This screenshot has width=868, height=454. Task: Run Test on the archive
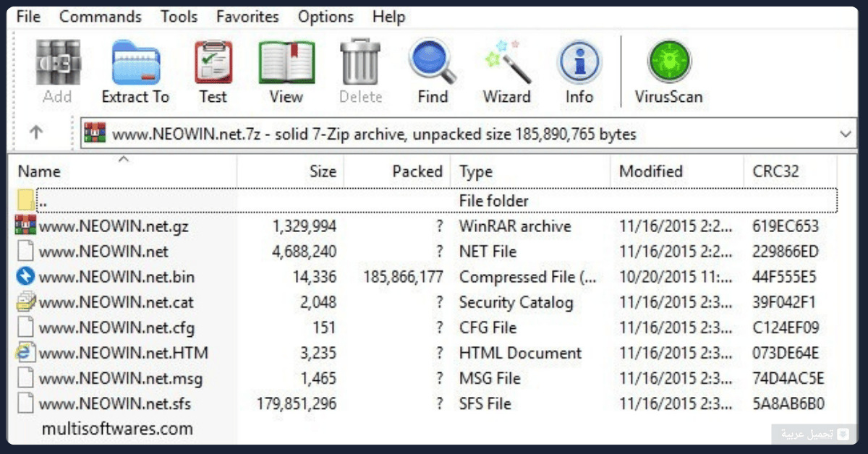(213, 62)
